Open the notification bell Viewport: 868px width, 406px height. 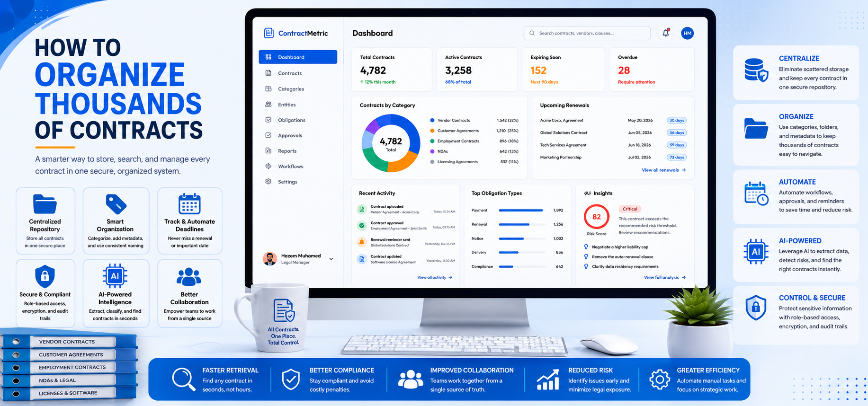666,33
